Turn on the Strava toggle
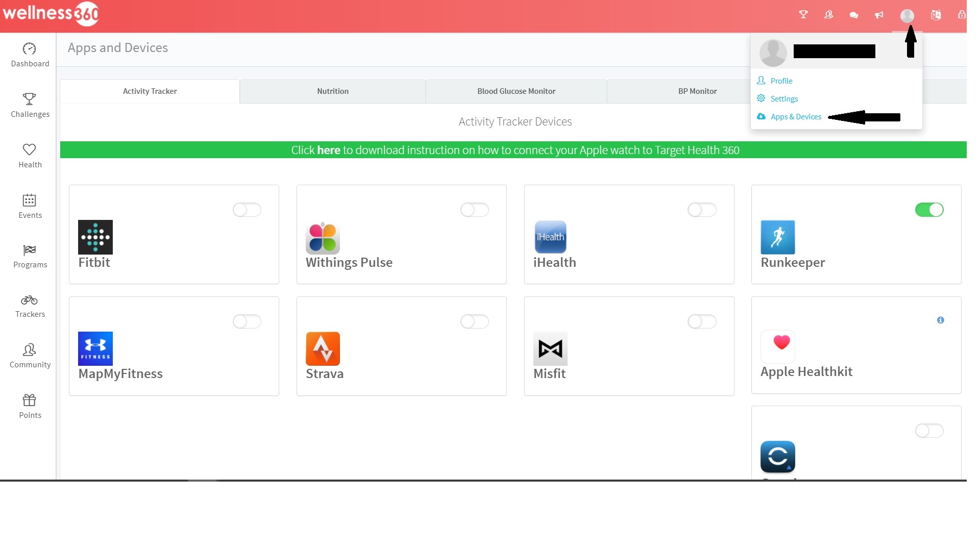The height and width of the screenshot is (551, 980). coord(474,321)
